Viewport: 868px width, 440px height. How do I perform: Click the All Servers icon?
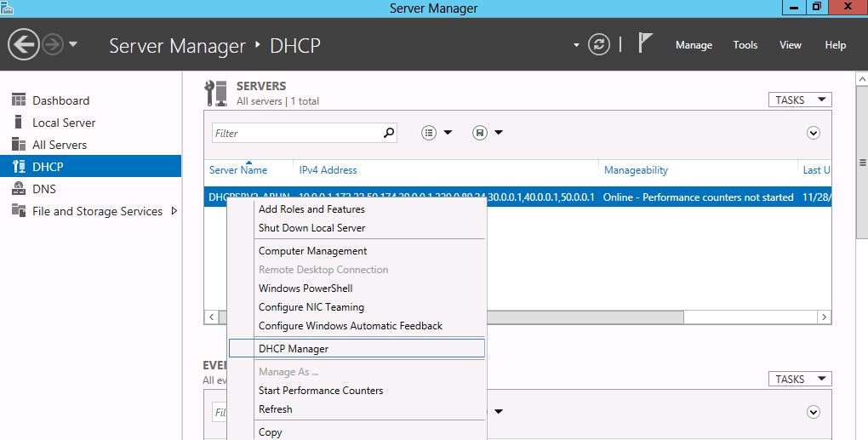tap(19, 144)
